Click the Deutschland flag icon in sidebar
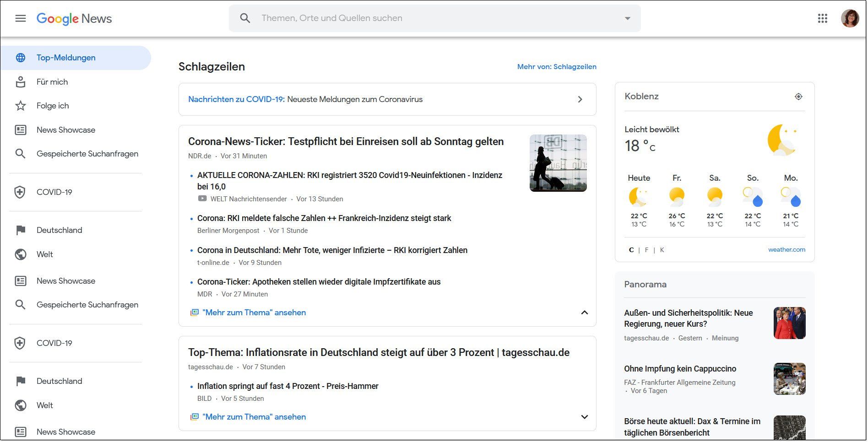 pos(20,230)
